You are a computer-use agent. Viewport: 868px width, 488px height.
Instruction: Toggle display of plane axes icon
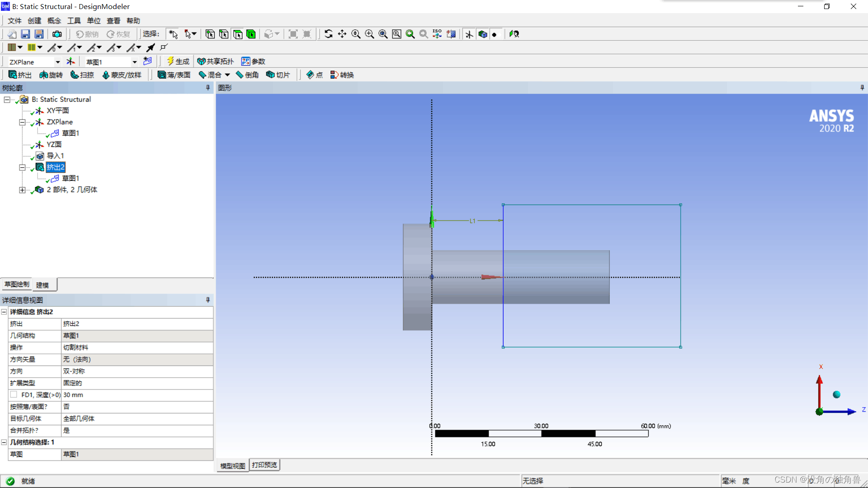click(469, 34)
